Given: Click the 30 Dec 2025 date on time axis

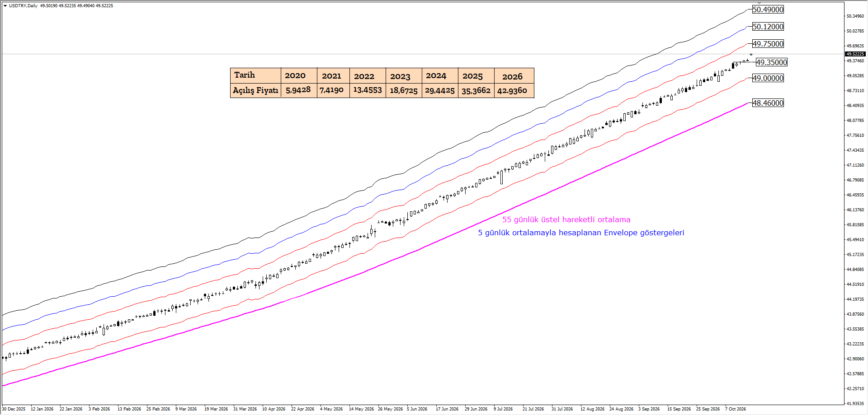Looking at the screenshot, I should coord(14,409).
